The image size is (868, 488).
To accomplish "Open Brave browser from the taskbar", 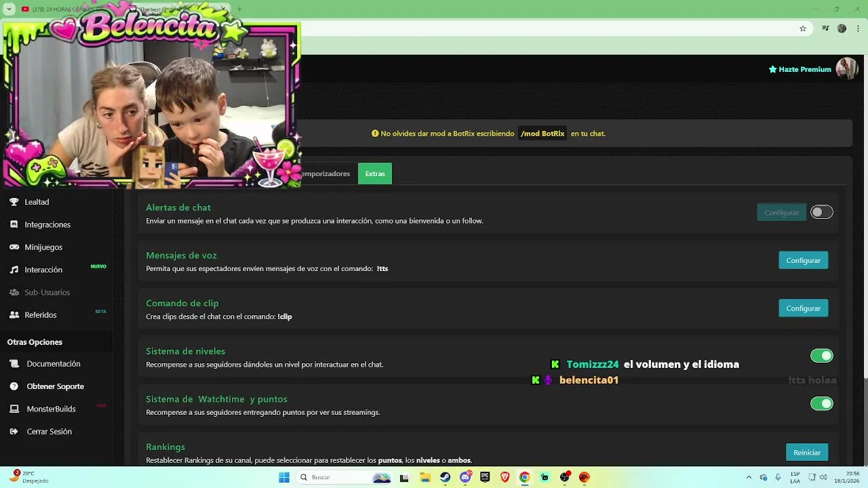I will [x=505, y=477].
